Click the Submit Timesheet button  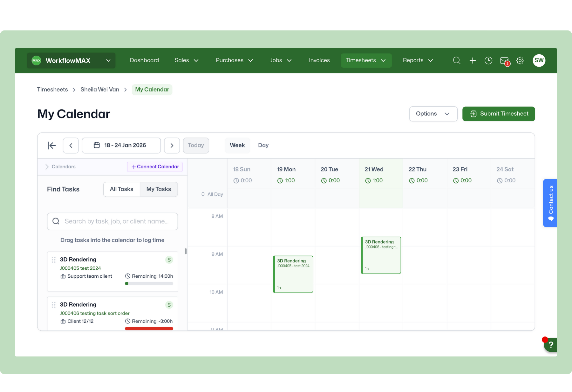[498, 114]
